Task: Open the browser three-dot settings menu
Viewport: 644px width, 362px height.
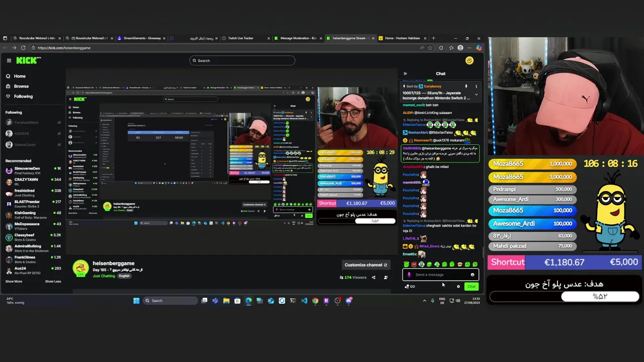Action: point(469,48)
